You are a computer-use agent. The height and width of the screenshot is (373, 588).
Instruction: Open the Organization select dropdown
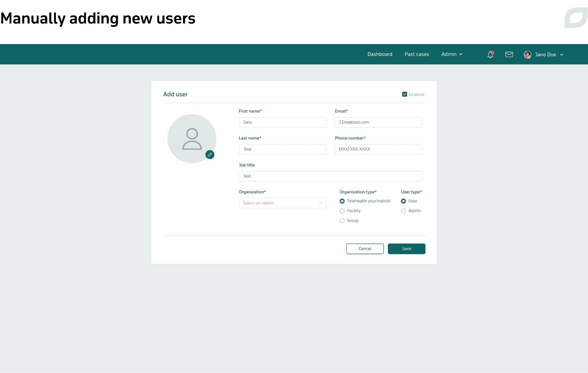[x=283, y=203]
